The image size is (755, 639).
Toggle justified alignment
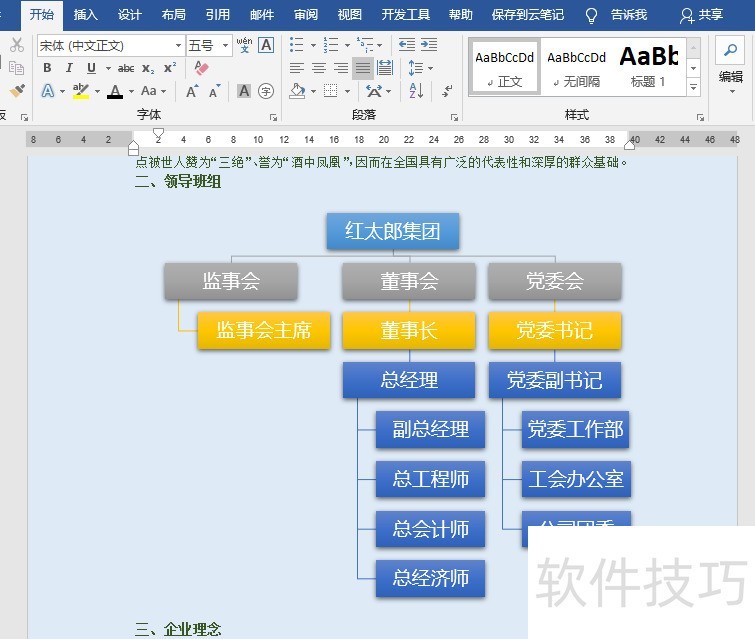(x=363, y=68)
